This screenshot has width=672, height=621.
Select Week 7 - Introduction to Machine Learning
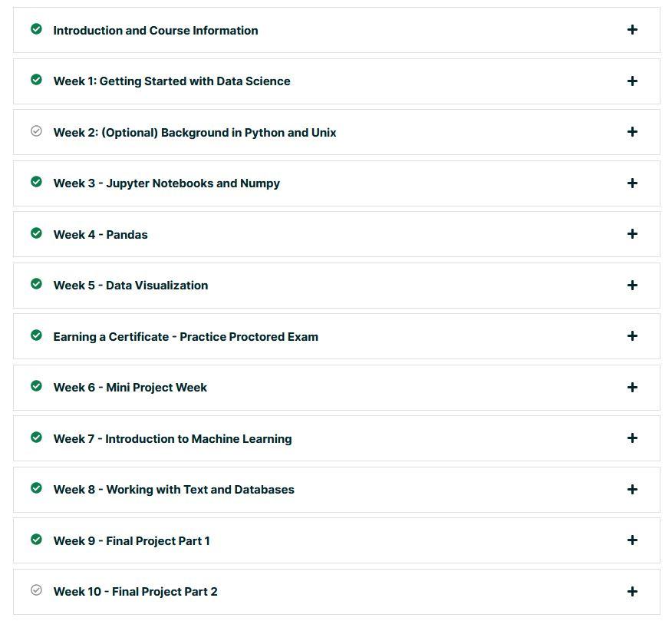coord(173,439)
